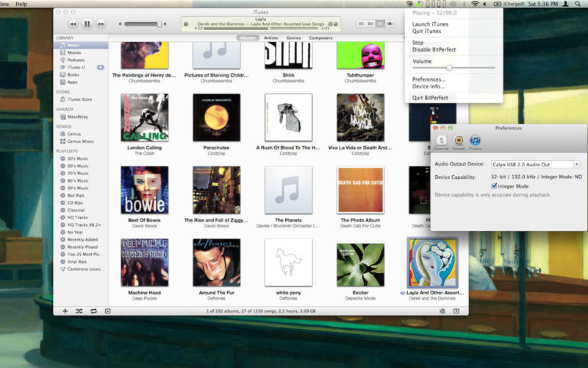
Task: Click the Wi-Fi icon in menu bar
Action: pos(476,4)
